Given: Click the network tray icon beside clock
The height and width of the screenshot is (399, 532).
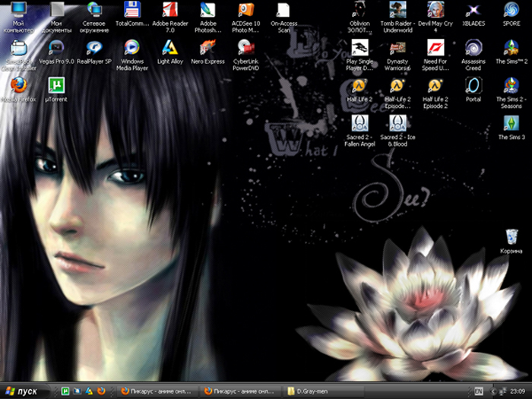Looking at the screenshot, I should pyautogui.click(x=503, y=391).
